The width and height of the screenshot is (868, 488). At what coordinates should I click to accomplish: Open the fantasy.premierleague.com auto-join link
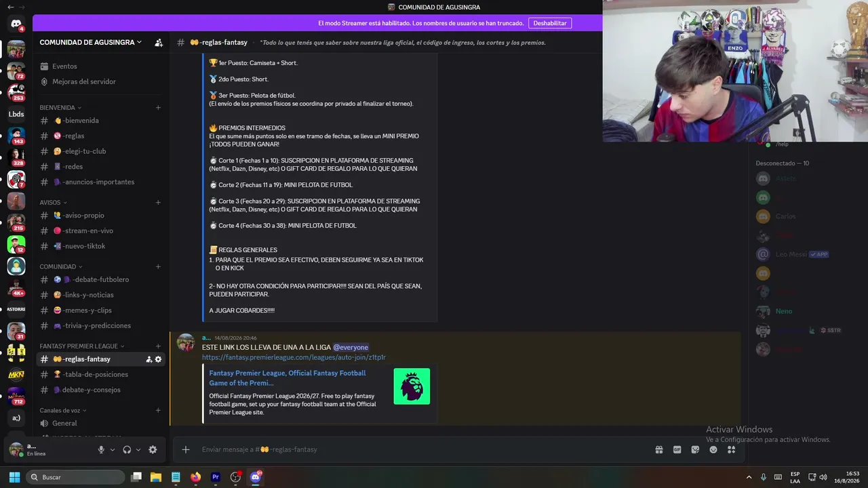[294, 357]
